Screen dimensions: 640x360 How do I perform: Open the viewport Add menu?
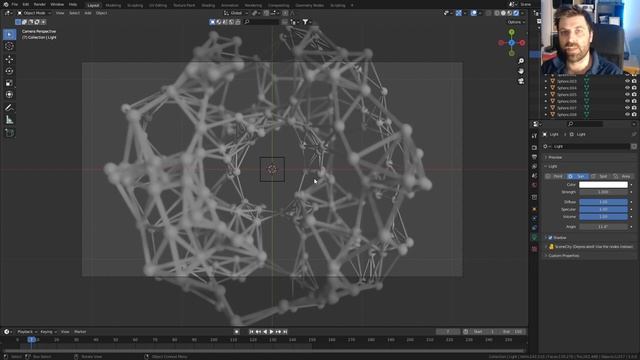coord(88,13)
